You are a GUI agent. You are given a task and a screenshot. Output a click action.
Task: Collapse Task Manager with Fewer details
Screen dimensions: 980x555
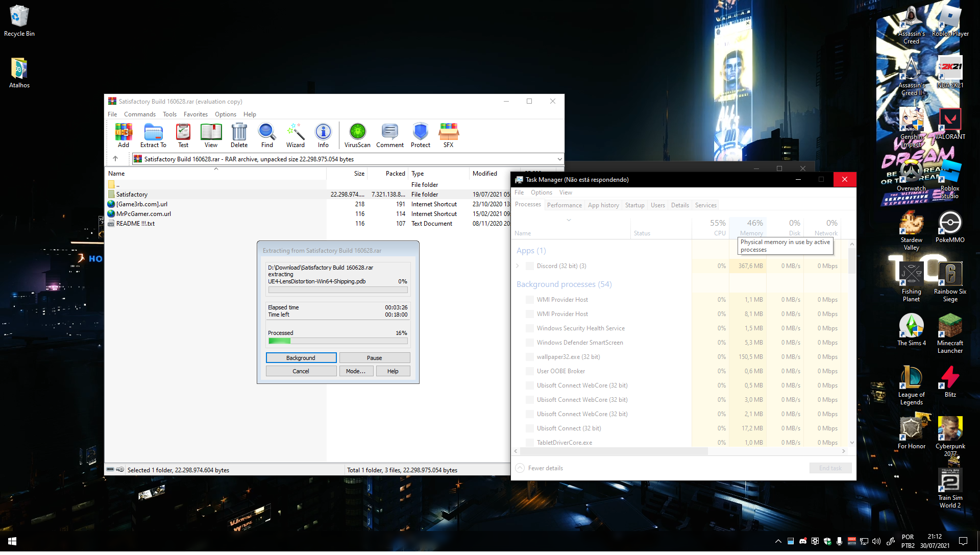tap(540, 468)
